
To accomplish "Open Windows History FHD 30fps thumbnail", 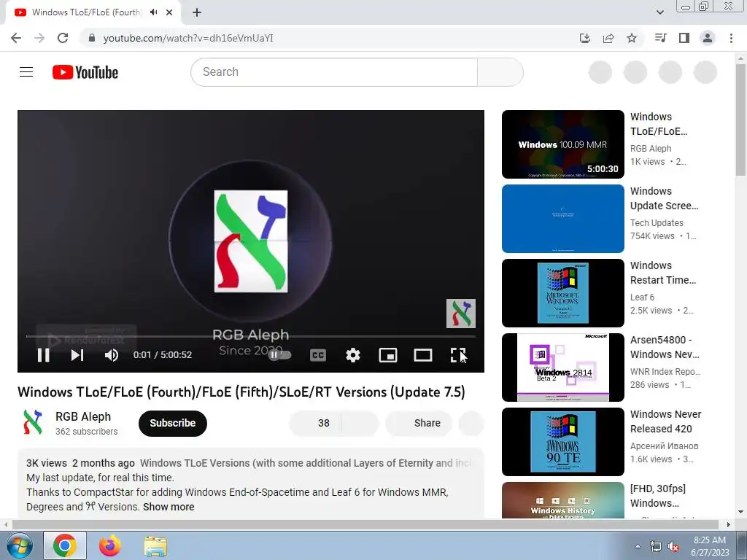I will pos(562,500).
